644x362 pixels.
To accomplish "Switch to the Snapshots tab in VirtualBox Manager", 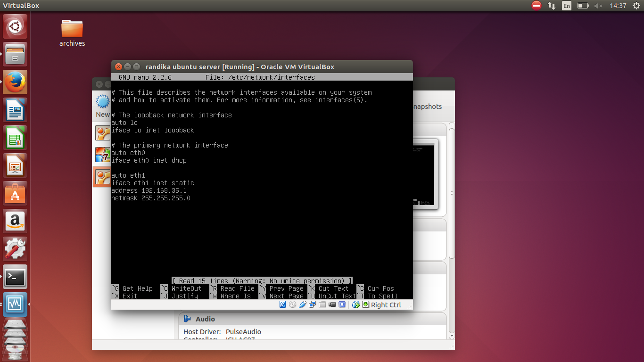I will pyautogui.click(x=427, y=107).
